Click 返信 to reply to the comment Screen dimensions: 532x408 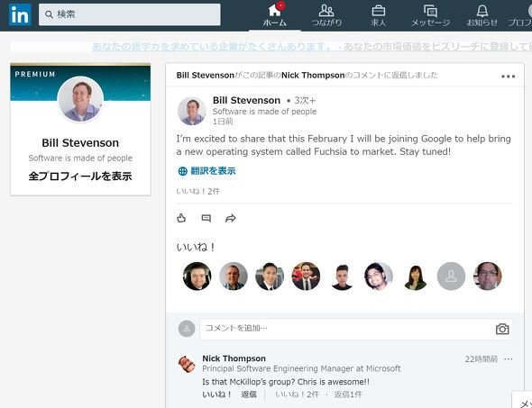249,394
